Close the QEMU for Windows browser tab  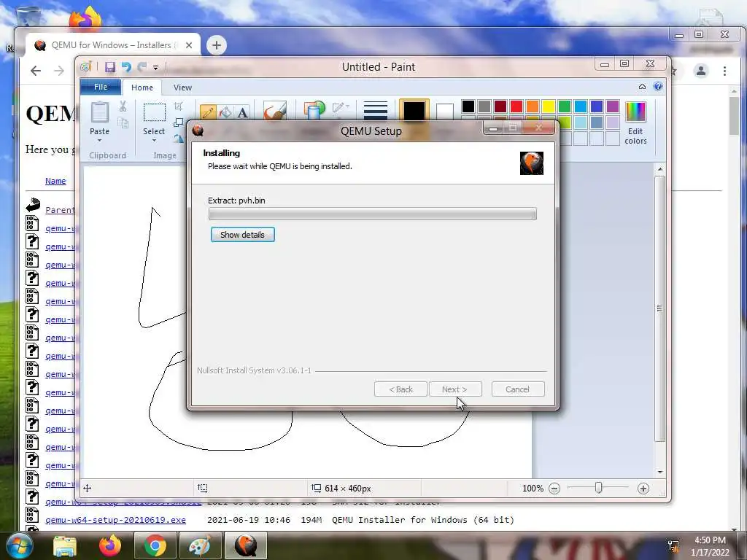tap(189, 45)
